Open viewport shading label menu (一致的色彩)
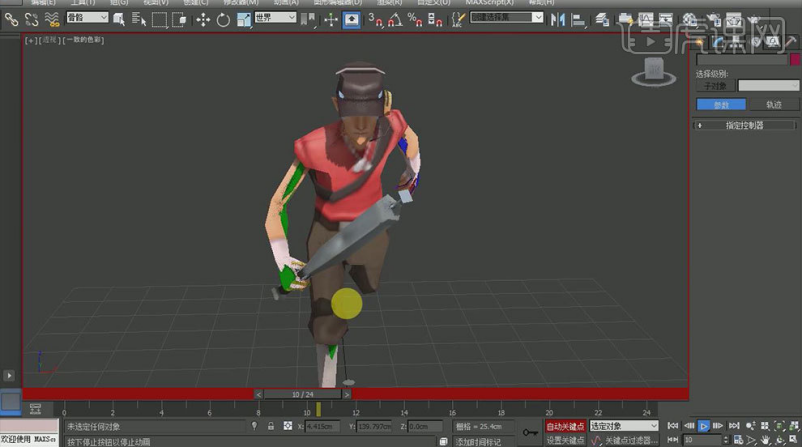803x448 pixels. pos(83,40)
